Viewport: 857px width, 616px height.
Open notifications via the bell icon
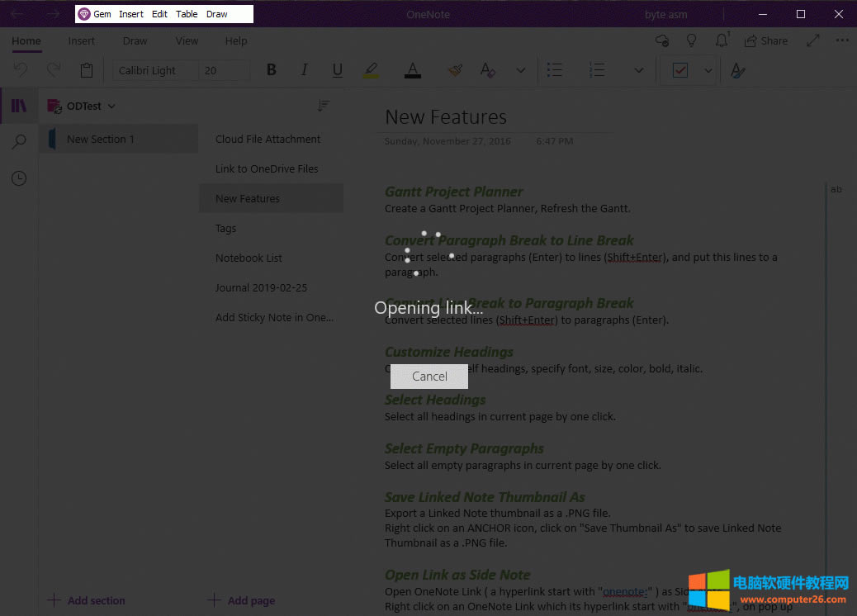coord(721,39)
